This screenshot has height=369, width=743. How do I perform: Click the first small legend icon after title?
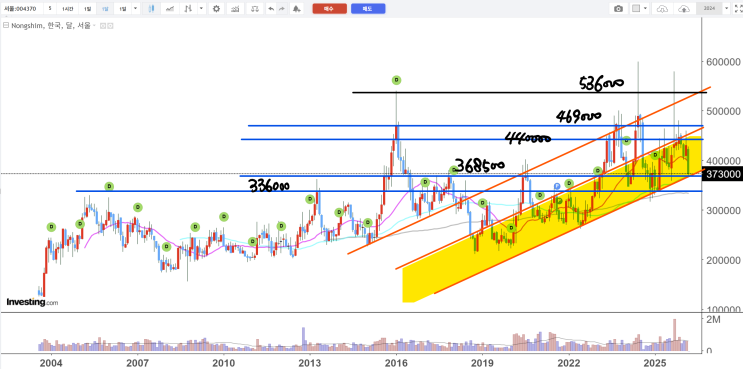[102, 26]
